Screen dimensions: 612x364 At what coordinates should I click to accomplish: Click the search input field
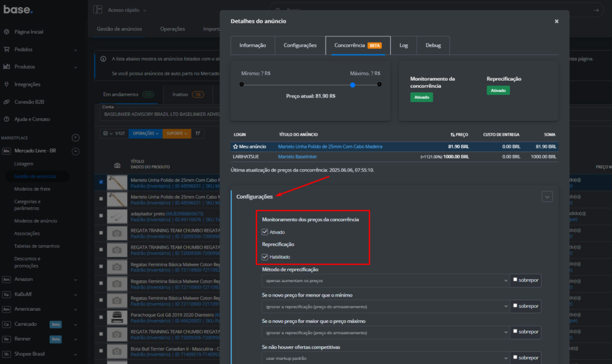(x=437, y=10)
